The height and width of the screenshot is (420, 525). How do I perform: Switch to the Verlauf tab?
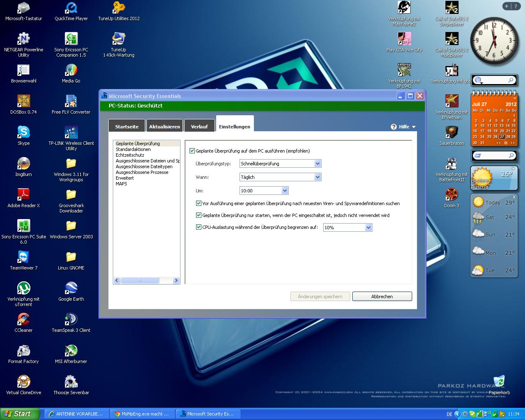point(199,126)
